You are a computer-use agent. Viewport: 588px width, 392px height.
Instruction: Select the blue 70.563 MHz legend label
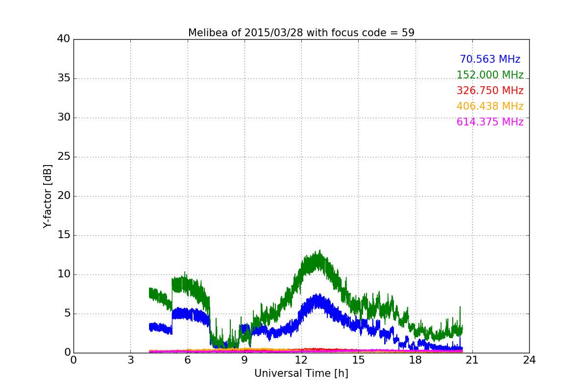tap(490, 59)
